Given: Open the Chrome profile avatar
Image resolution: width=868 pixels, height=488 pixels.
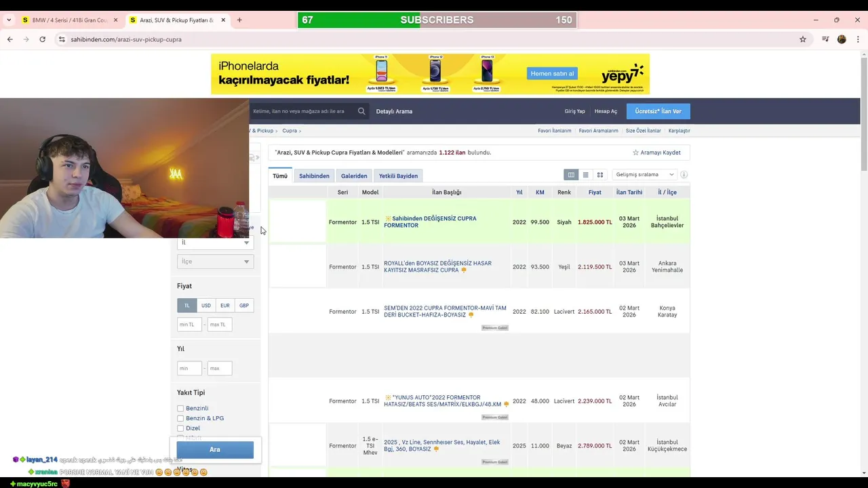Looking at the screenshot, I should (842, 39).
